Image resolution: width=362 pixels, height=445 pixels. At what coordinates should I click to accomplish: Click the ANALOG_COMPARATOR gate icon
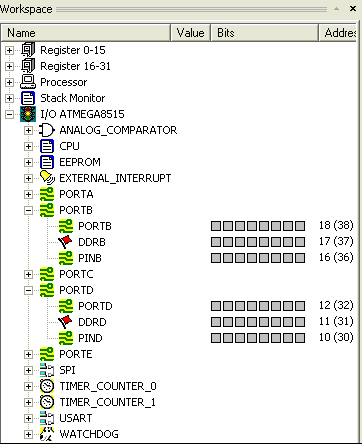[47, 130]
